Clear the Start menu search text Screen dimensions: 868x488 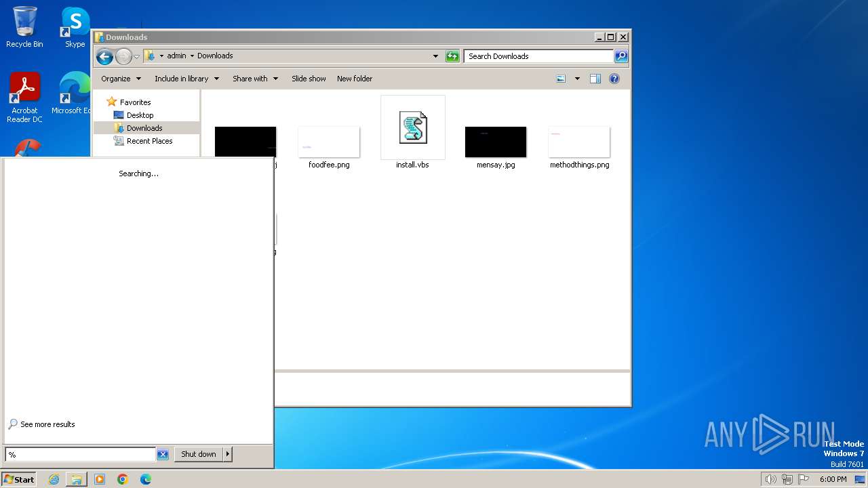(x=163, y=455)
